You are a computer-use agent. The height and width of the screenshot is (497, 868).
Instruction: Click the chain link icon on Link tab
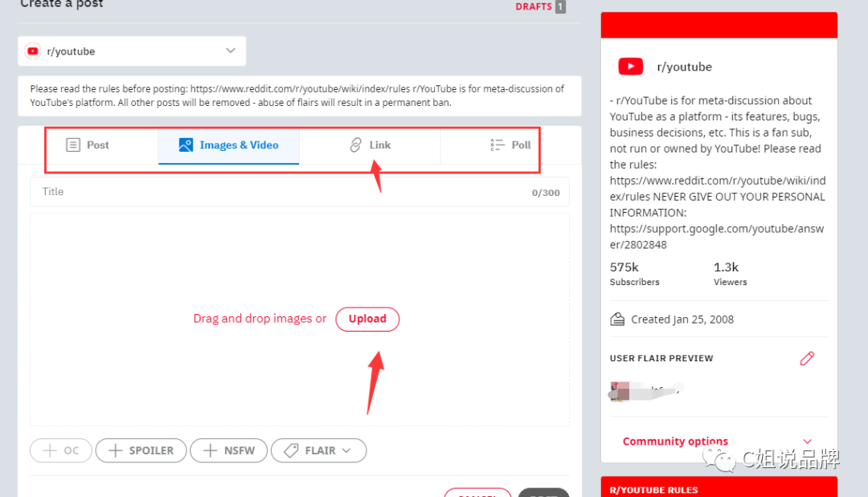click(x=355, y=145)
